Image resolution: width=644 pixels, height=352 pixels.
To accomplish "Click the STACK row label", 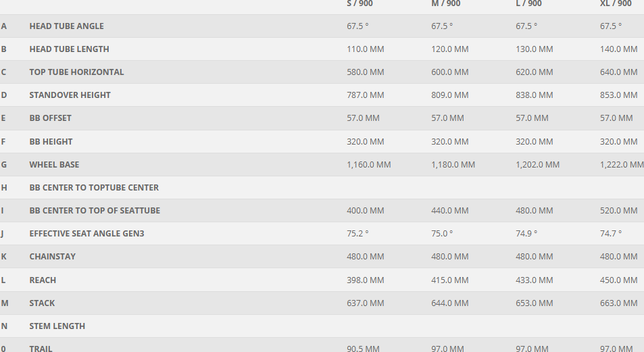I will 42,303.
